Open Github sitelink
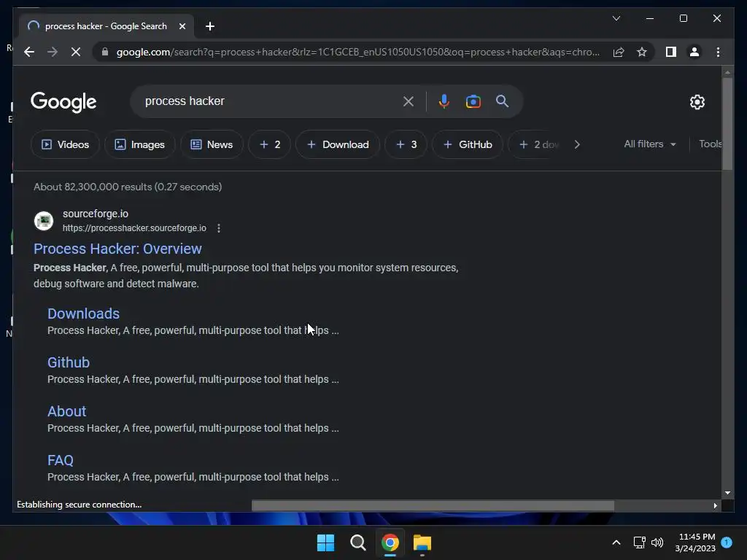Viewport: 747px width, 560px height. tap(69, 362)
